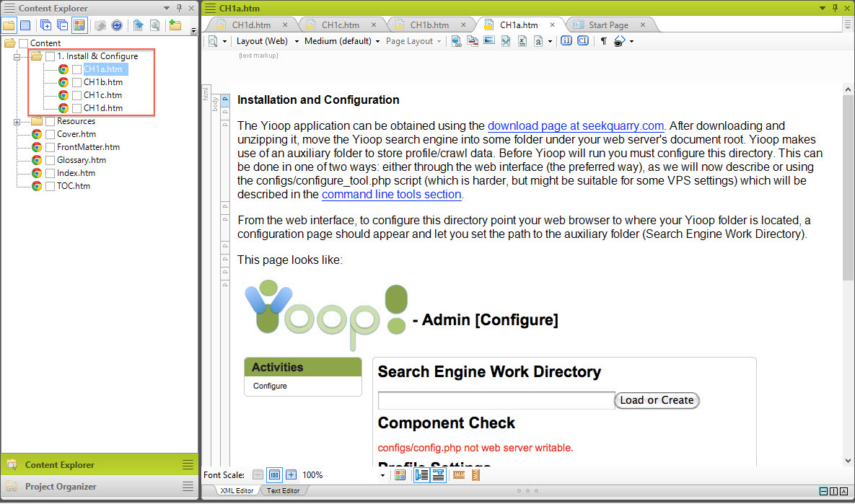This screenshot has height=504, width=855.
Task: Click the Collapse All icon in Content Explorer
Action: tap(62, 25)
